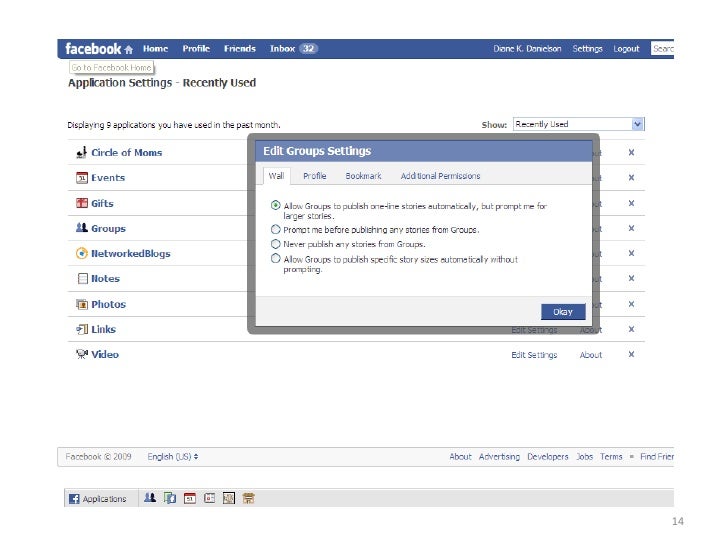Switch to the Wall tab
The height and width of the screenshot is (546, 728).
pyautogui.click(x=276, y=176)
